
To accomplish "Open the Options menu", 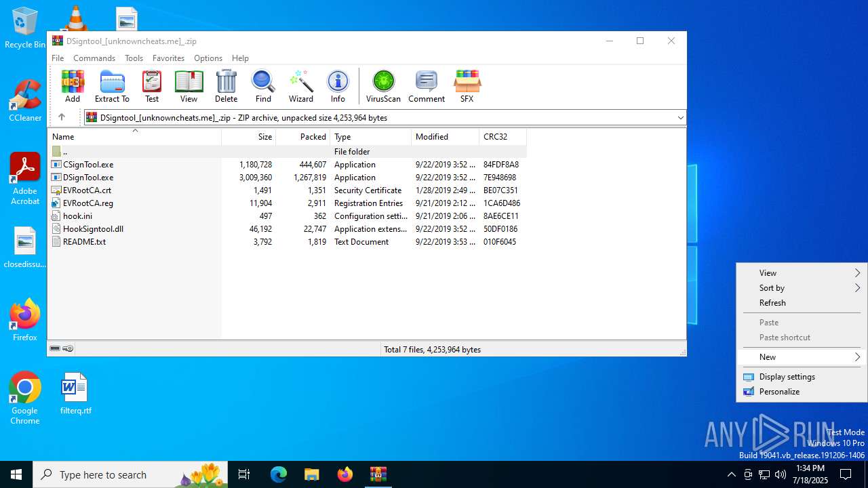I will [208, 58].
